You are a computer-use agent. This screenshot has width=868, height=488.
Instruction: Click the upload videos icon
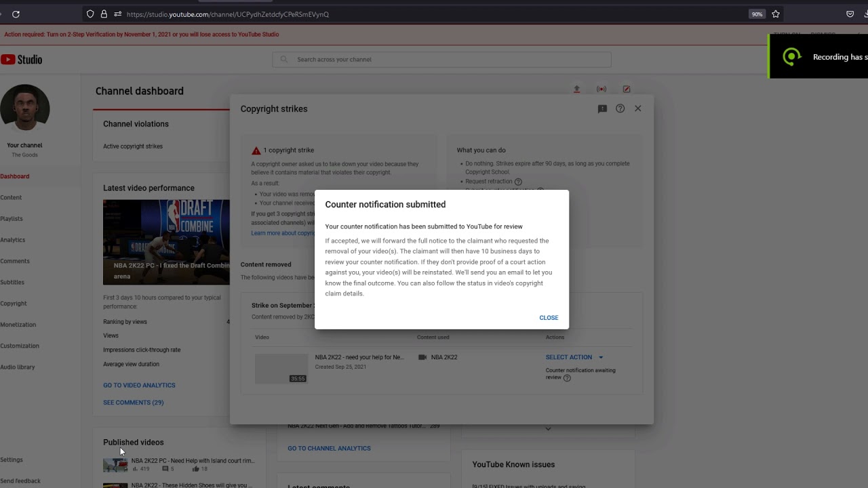coord(576,89)
